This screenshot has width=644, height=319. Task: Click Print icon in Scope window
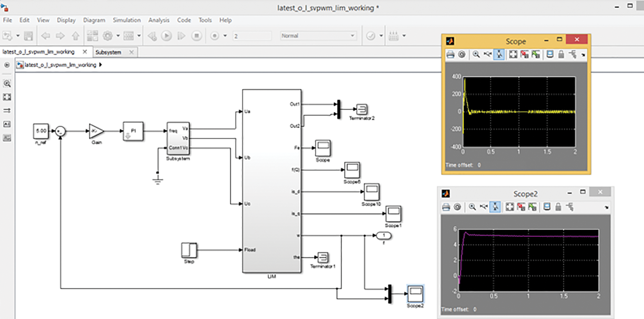click(x=450, y=54)
